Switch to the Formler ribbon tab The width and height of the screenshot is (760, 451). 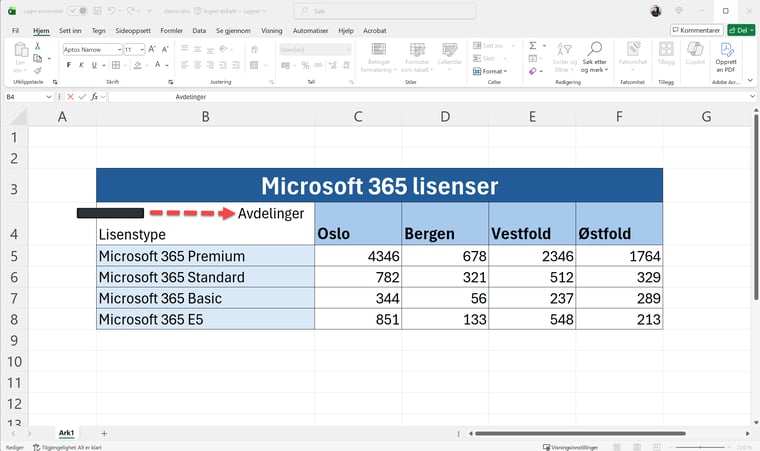[172, 31]
